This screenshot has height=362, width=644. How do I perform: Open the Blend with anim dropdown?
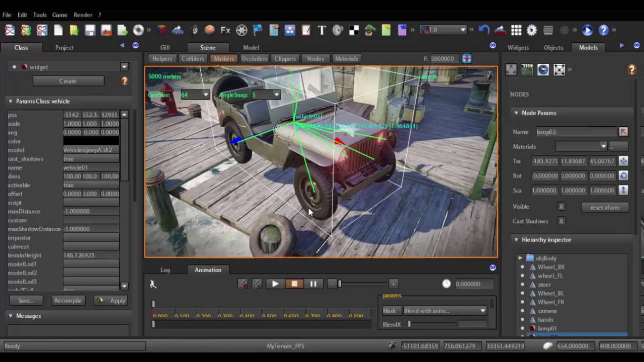(x=445, y=311)
